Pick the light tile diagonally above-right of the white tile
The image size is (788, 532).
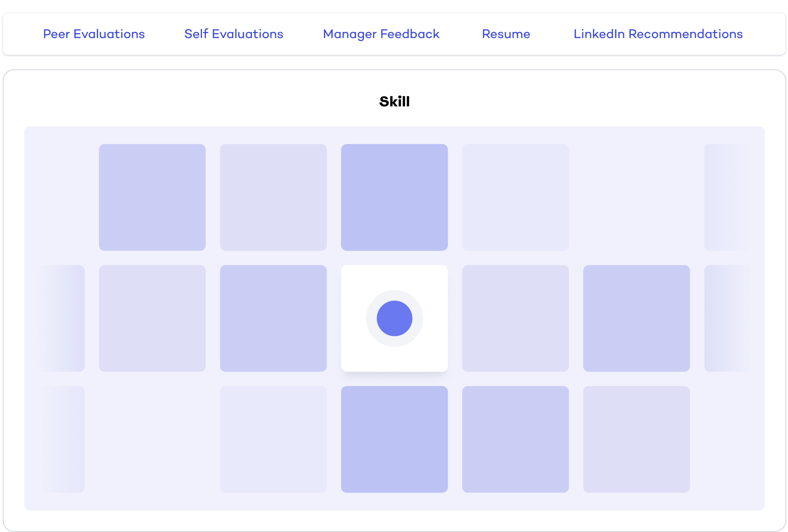[515, 197]
